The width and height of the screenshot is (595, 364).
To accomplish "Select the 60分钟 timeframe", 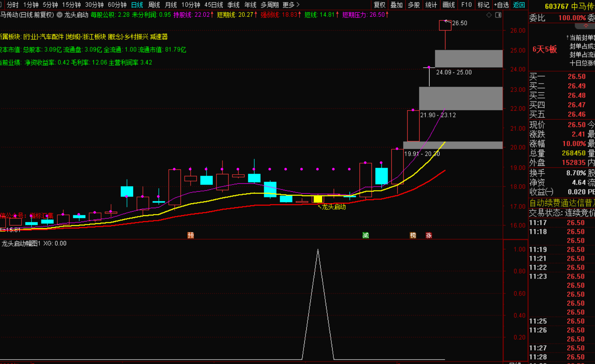I will coord(117,5).
